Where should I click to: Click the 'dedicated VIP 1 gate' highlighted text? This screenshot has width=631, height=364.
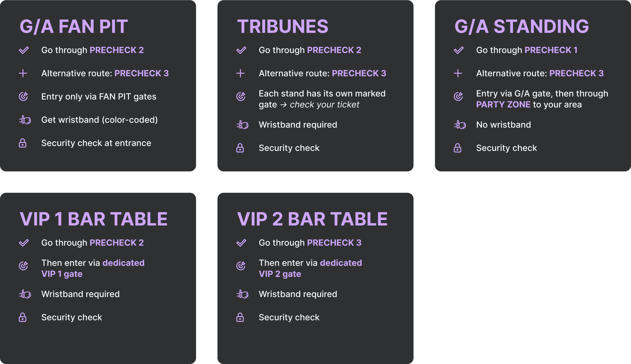pyautogui.click(x=93, y=269)
